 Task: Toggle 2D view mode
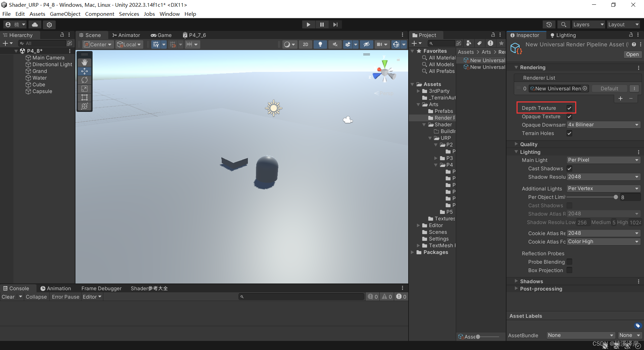coord(306,44)
